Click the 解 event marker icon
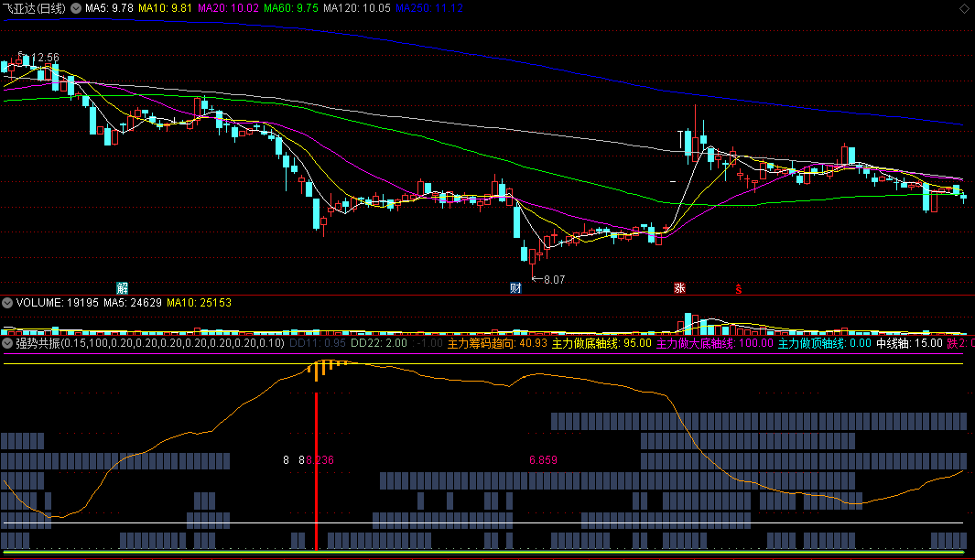 pos(123,287)
